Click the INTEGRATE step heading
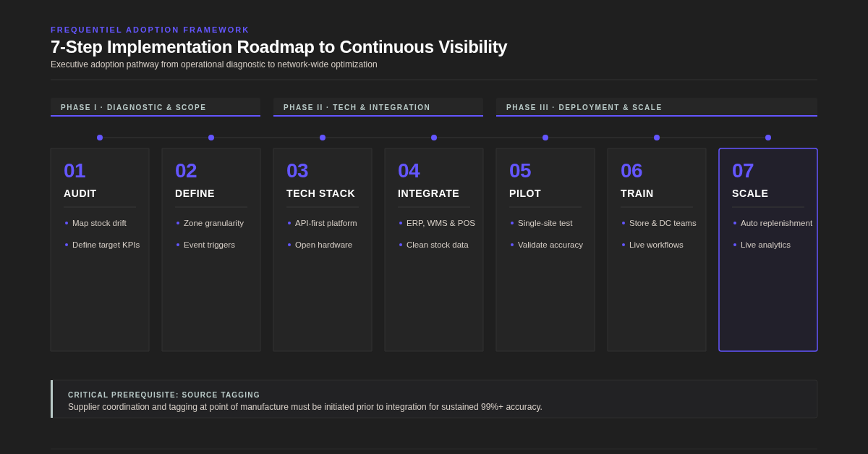 (428, 193)
